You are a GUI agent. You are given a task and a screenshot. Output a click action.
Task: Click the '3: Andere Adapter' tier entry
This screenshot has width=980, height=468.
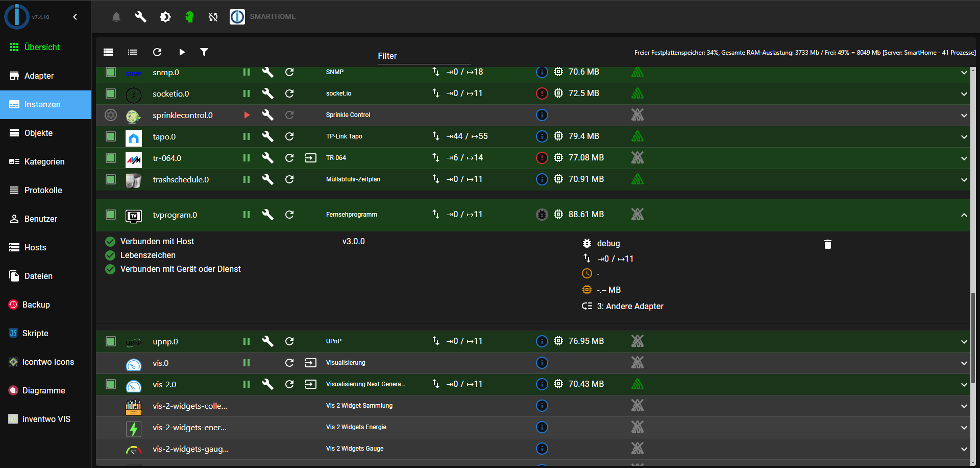click(623, 306)
